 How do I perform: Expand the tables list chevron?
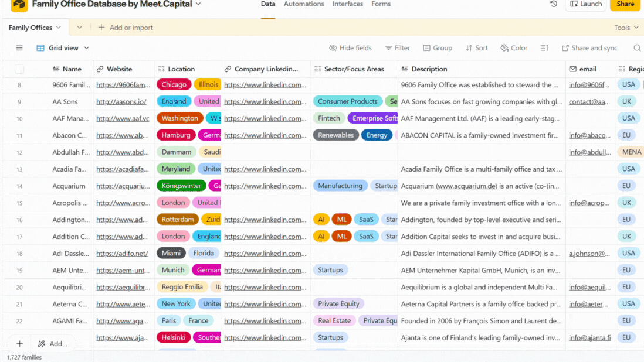(x=79, y=28)
